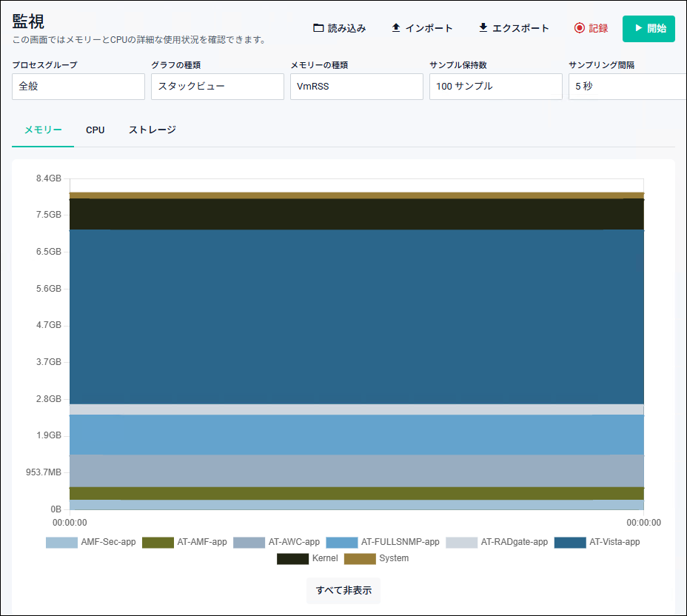Select the メモリー tab
This screenshot has height=616, width=687.
coord(43,130)
